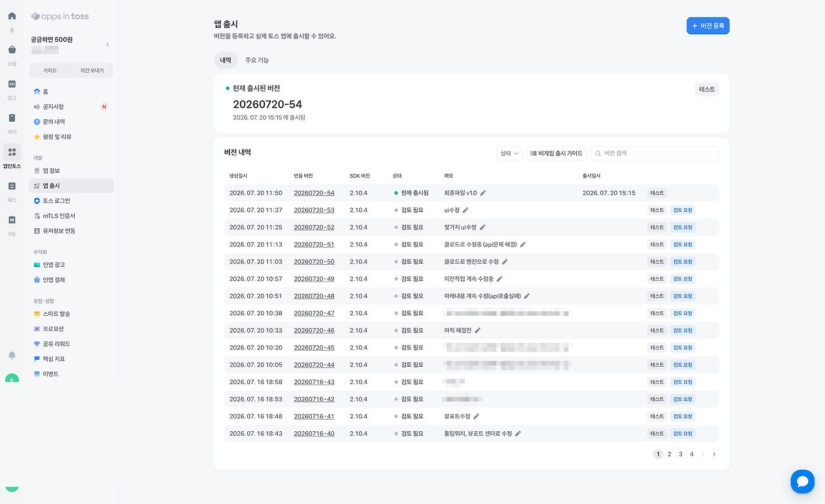Screen dimensions: 825x504
Task: Open 평점 및 리뷰 in the sidebar
Action: click(71, 137)
